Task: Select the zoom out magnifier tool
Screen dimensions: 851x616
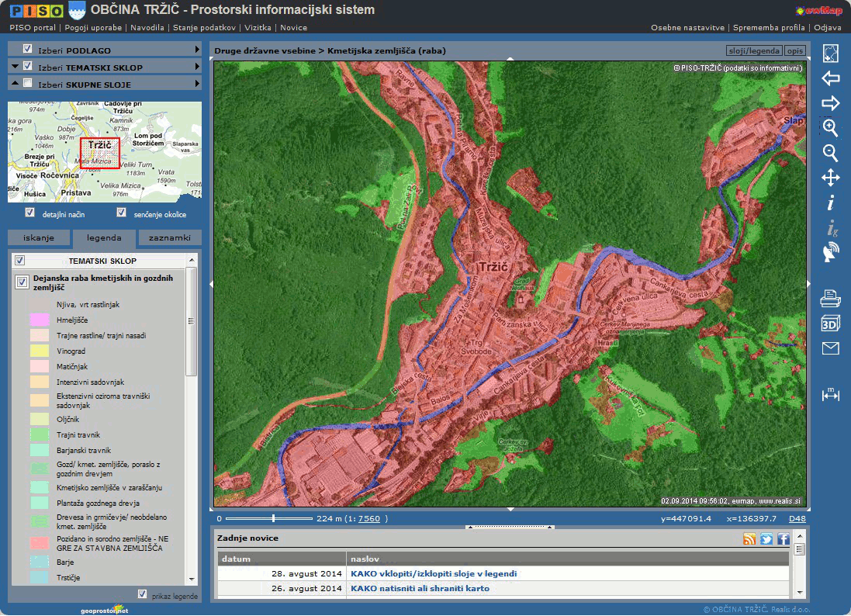Action: 830,153
